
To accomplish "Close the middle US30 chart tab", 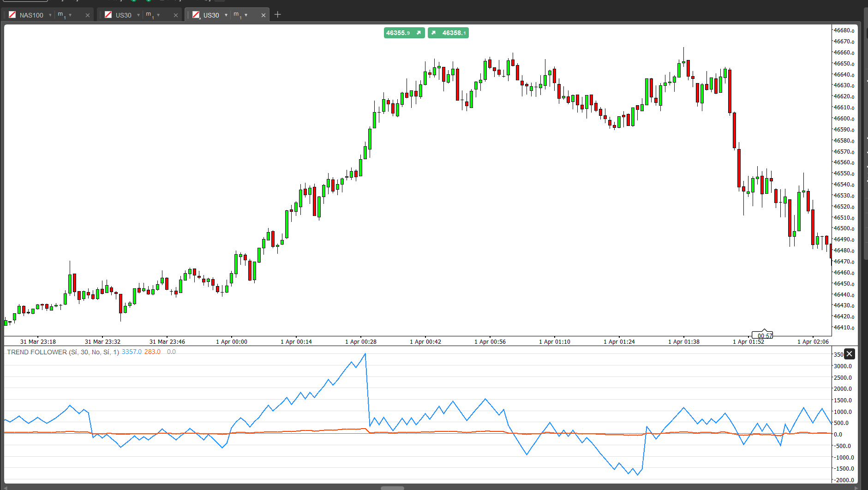I will [x=175, y=15].
